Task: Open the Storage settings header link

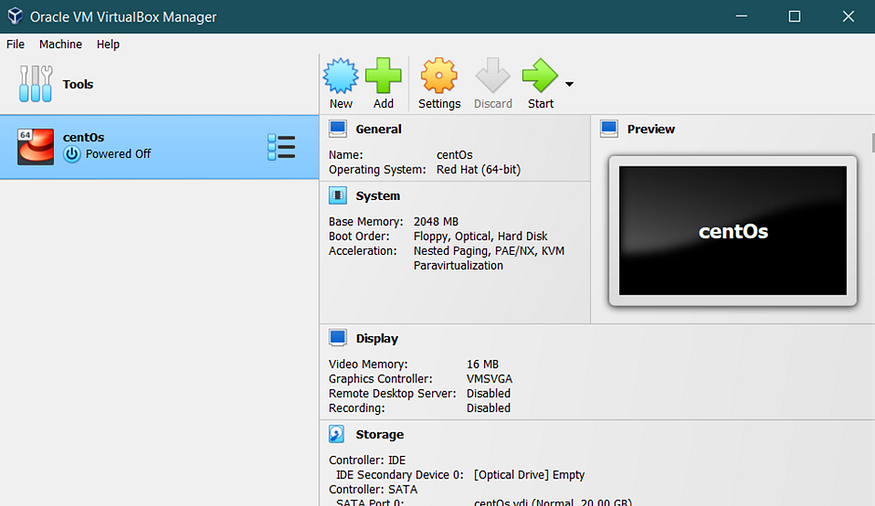Action: pos(379,435)
